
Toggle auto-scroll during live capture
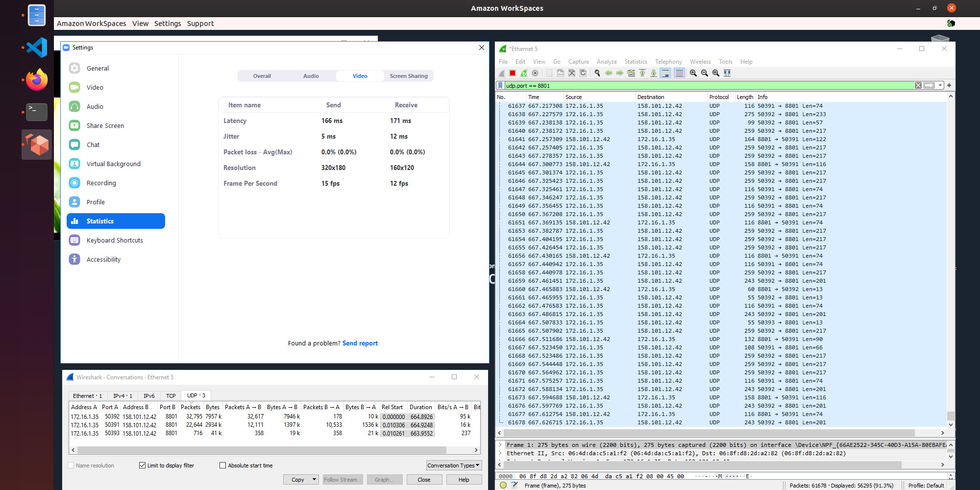(665, 73)
